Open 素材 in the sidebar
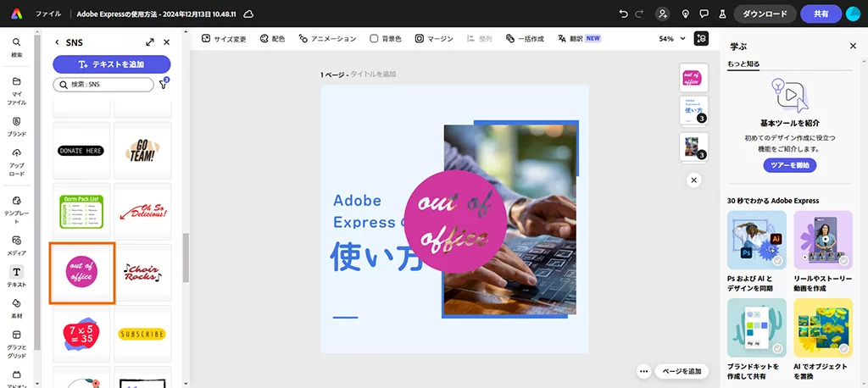The image size is (868, 388). click(x=17, y=308)
